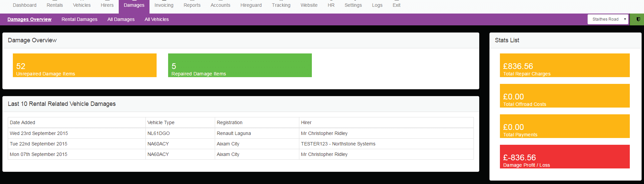
Task: Click the green shield icon button
Action: point(638,19)
